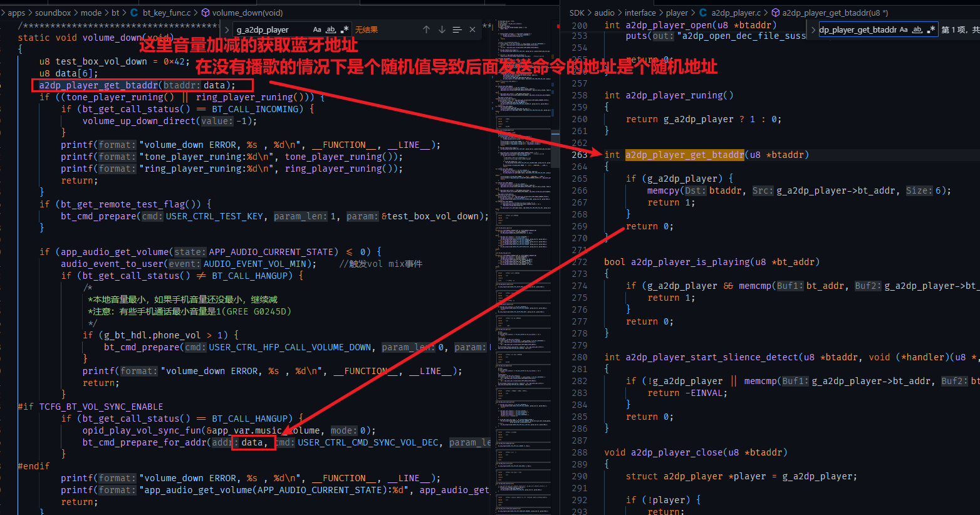The height and width of the screenshot is (515, 980).
Task: Click a2dp_player_is_playing function name
Action: tap(690, 262)
